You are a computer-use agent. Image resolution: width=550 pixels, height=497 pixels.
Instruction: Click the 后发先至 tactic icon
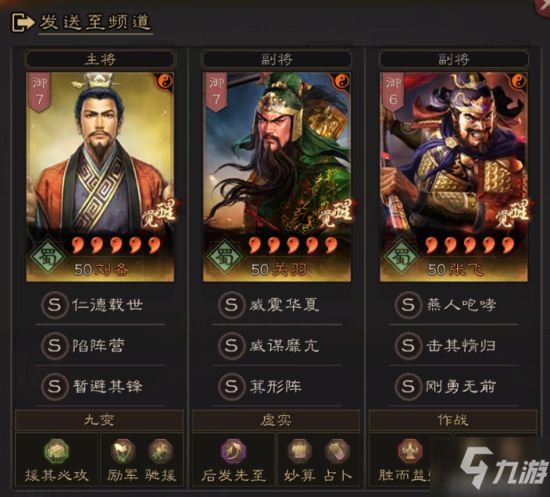[x=233, y=451]
